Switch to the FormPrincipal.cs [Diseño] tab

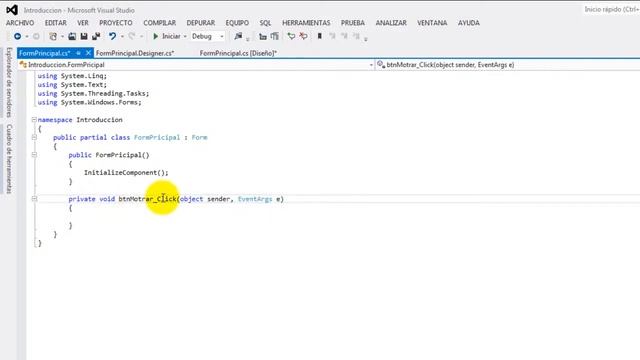(x=238, y=53)
